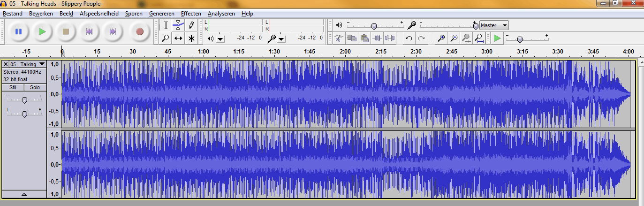Screen dimensions: 644x206
Task: Skip to end of the track
Action: [x=113, y=31]
